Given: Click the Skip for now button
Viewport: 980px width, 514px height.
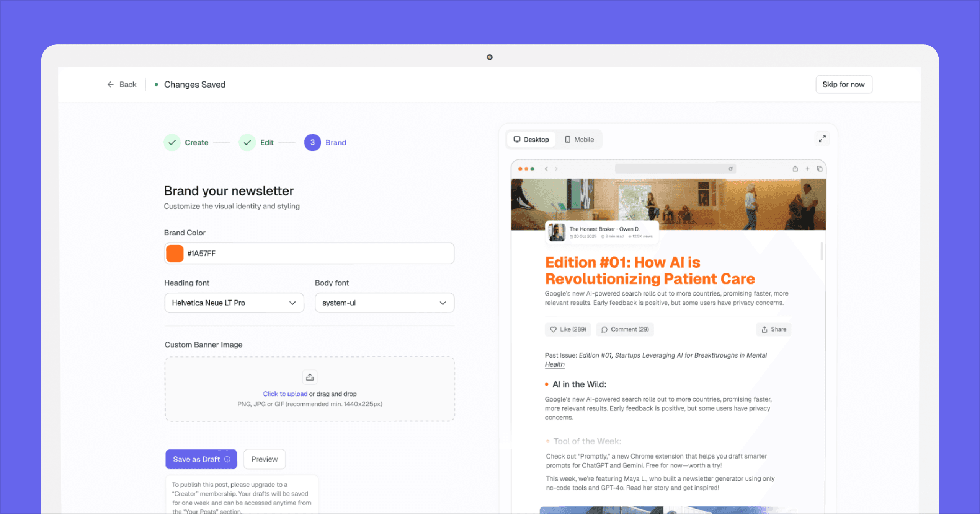Looking at the screenshot, I should (x=843, y=85).
